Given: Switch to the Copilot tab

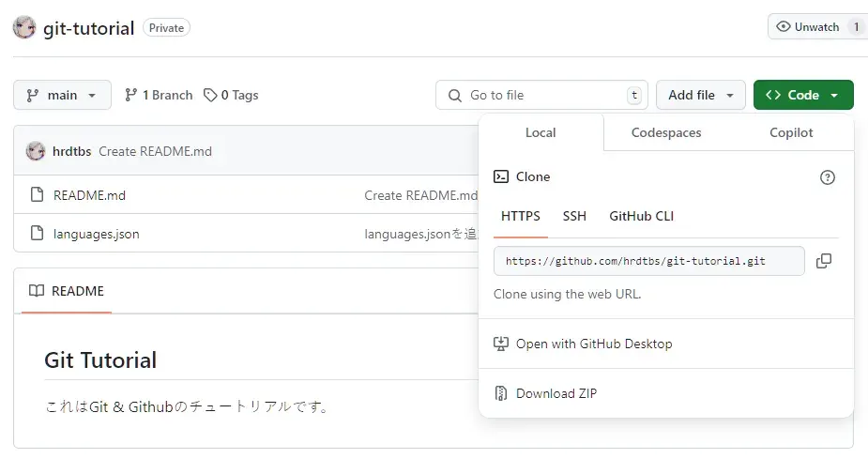Looking at the screenshot, I should click(x=791, y=132).
